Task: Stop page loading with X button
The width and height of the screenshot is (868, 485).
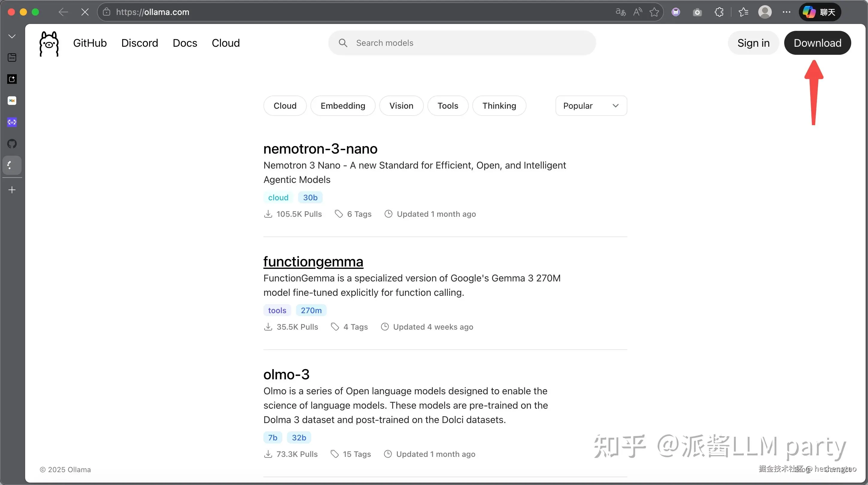Action: (85, 12)
